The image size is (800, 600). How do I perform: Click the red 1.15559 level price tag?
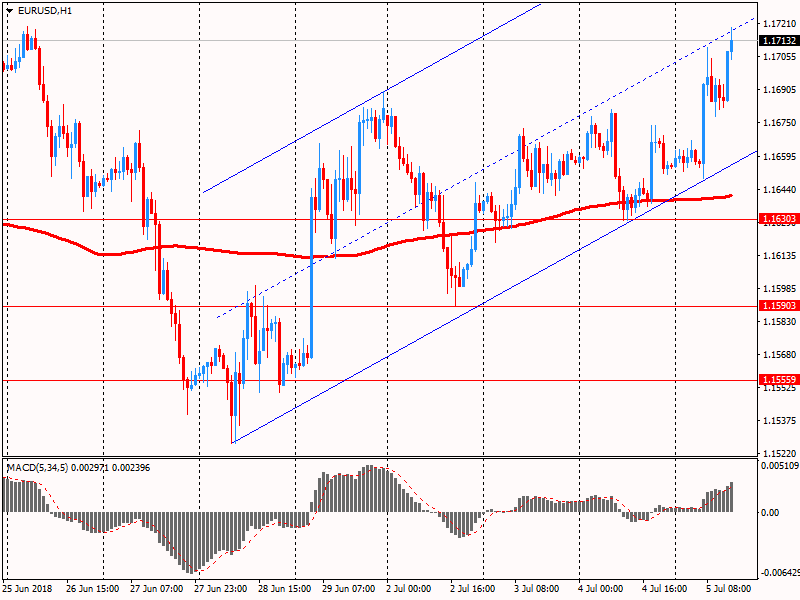[x=779, y=380]
